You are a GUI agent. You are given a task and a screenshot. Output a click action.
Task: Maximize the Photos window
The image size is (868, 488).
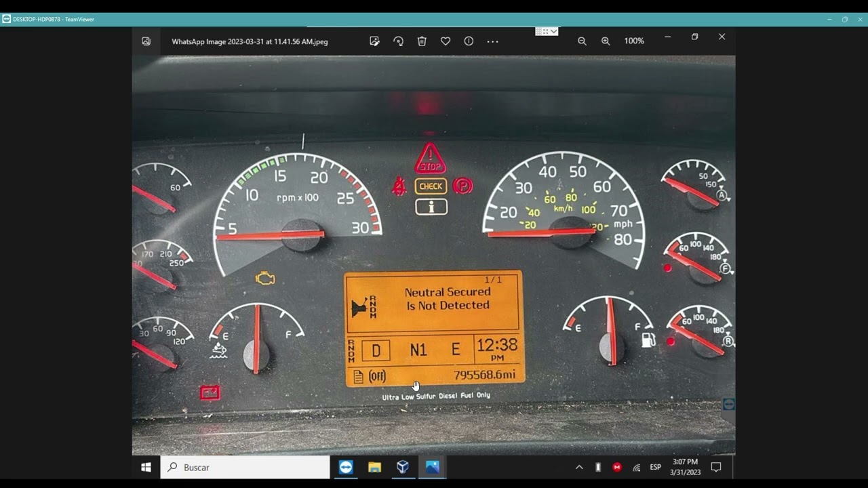tap(694, 37)
